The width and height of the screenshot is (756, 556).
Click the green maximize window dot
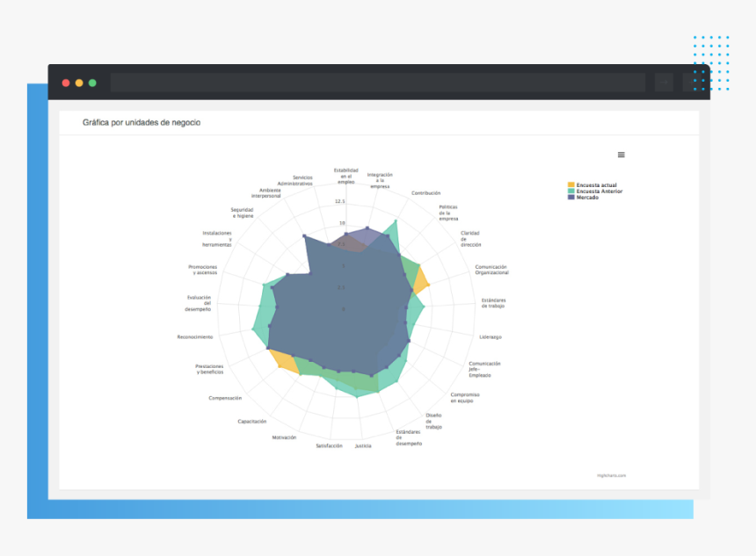[x=92, y=83]
